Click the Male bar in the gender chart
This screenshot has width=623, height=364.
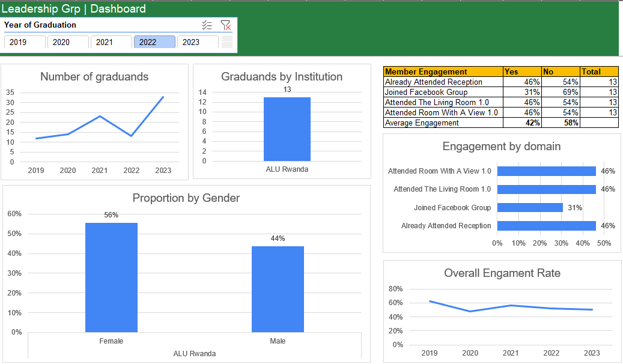tap(278, 289)
